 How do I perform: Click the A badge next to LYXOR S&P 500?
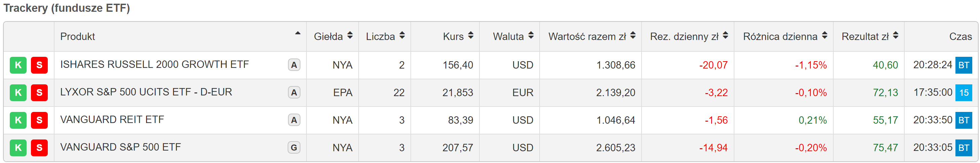click(294, 92)
